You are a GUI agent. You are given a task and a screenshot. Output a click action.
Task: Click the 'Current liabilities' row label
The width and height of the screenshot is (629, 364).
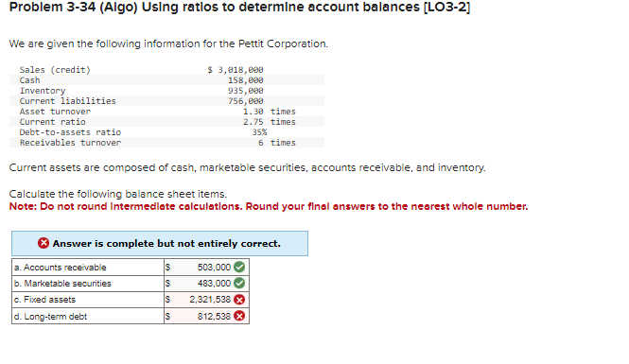[67, 101]
